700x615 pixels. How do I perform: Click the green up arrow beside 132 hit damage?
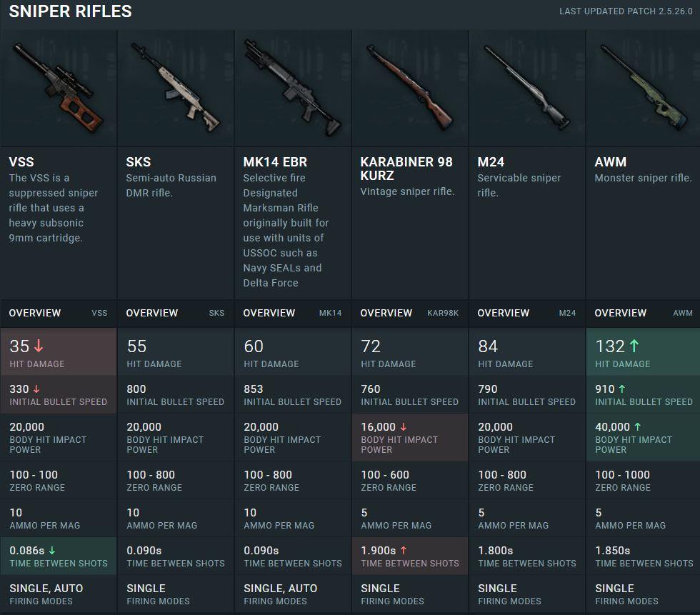(634, 346)
